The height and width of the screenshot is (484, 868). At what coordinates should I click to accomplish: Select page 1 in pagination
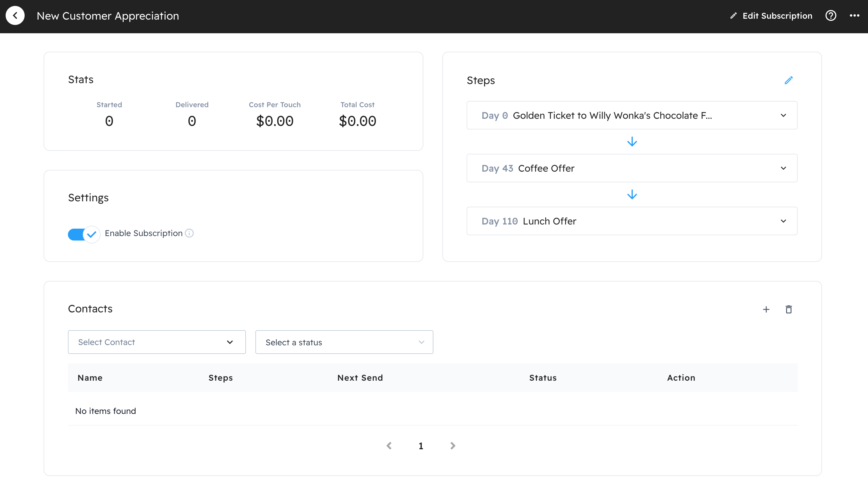pyautogui.click(x=421, y=446)
